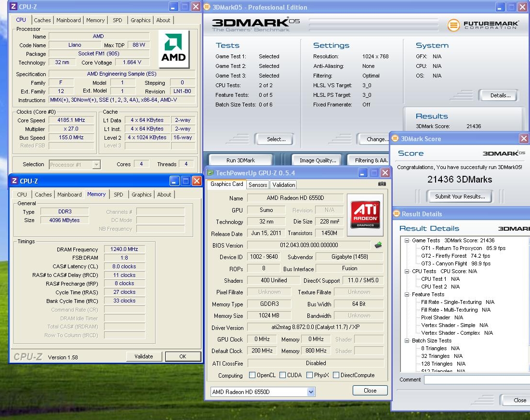The width and height of the screenshot is (530, 420).
Task: Switch to Sensors tab in GPU-Z
Action: 258,184
